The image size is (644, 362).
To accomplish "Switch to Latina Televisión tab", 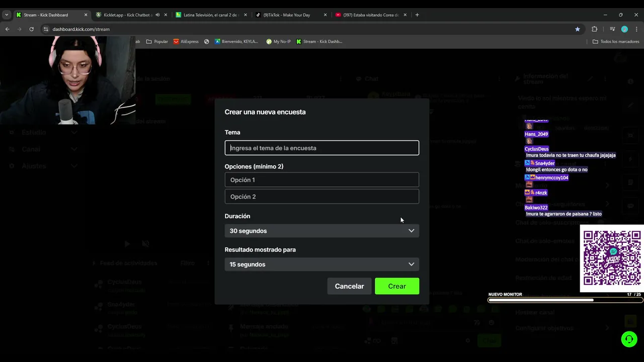I will tap(211, 15).
